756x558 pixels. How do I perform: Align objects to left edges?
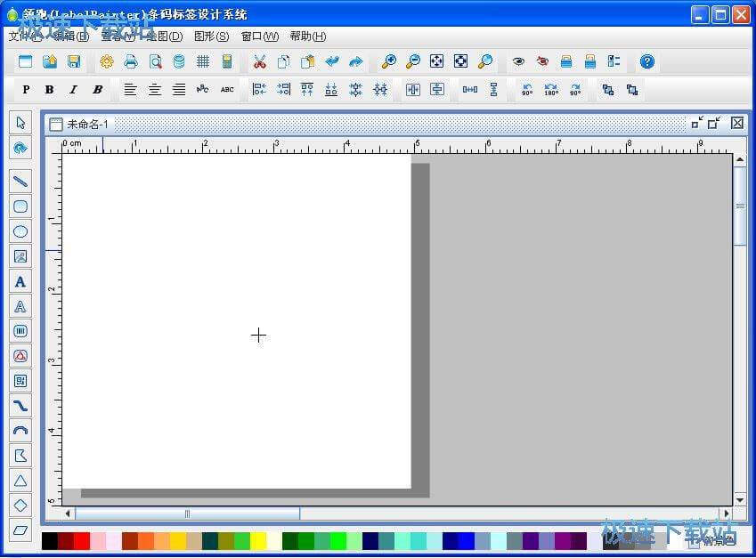[x=259, y=89]
